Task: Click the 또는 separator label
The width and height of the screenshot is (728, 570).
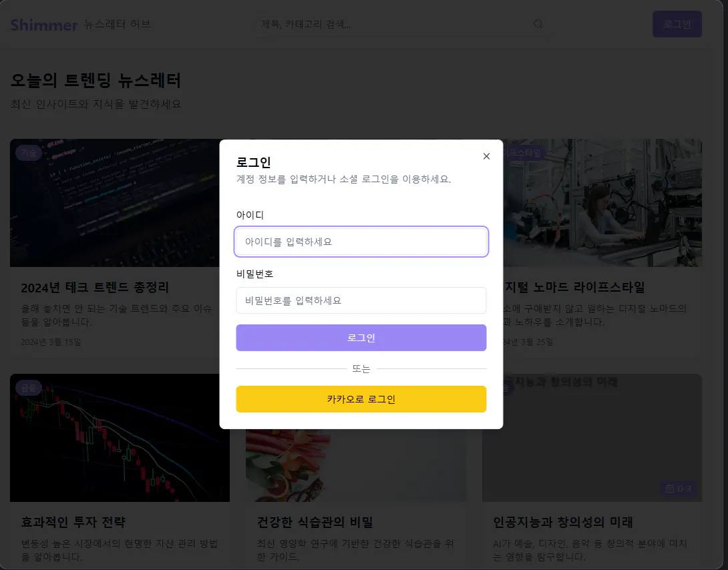Action: pos(361,368)
